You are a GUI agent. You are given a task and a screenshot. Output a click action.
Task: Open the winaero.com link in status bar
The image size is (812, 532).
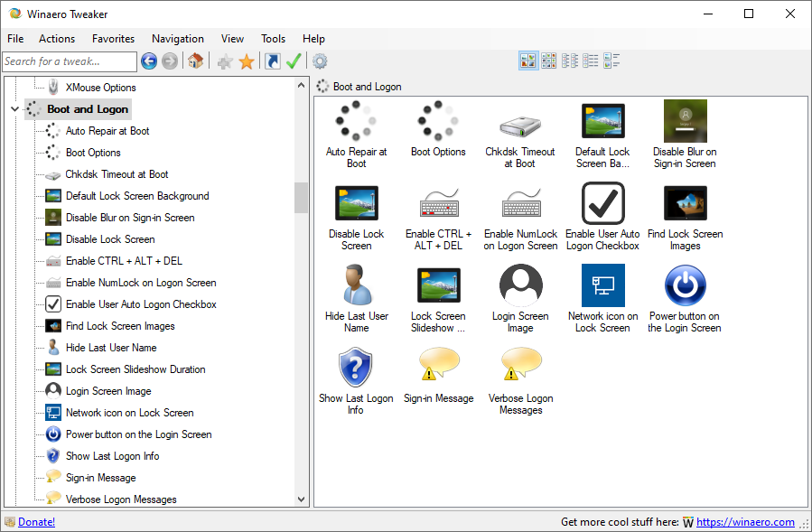745,522
